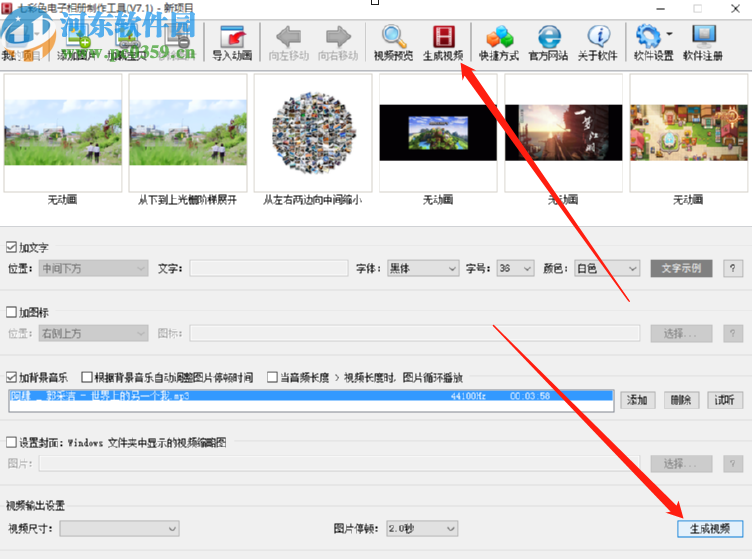Select thumbnail labeled 从下到上光栅阶梯展开
The image size is (752, 559).
tap(188, 133)
